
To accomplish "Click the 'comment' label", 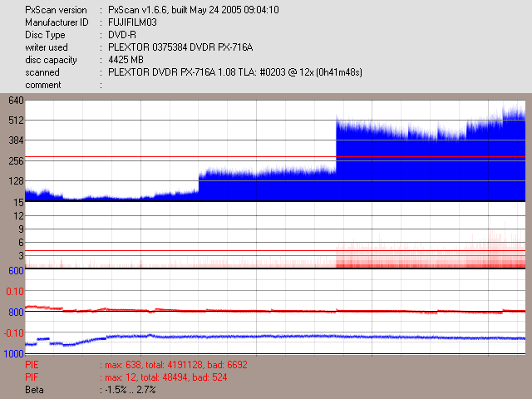I will (x=43, y=85).
